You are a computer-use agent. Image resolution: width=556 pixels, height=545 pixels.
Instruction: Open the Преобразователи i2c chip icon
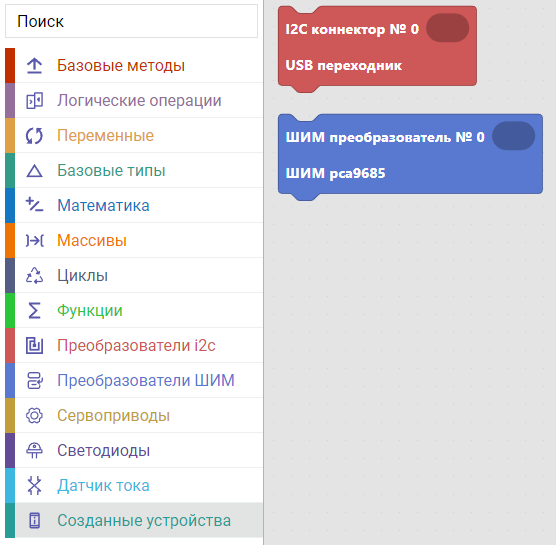(x=34, y=345)
